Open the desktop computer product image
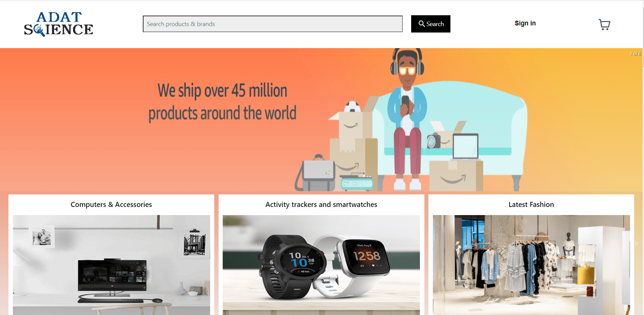This screenshot has height=315, width=644. tap(111, 265)
